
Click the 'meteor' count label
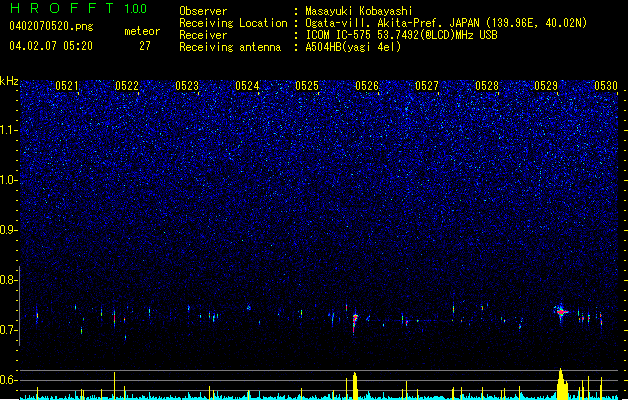tap(142, 31)
